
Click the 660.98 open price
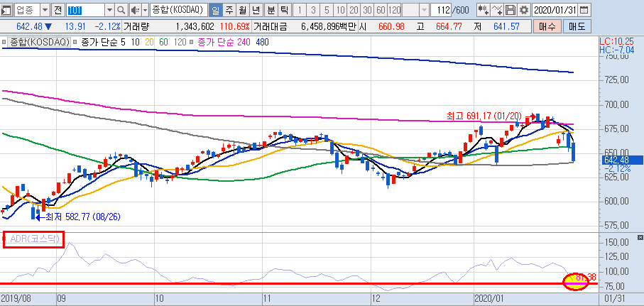pos(390,27)
